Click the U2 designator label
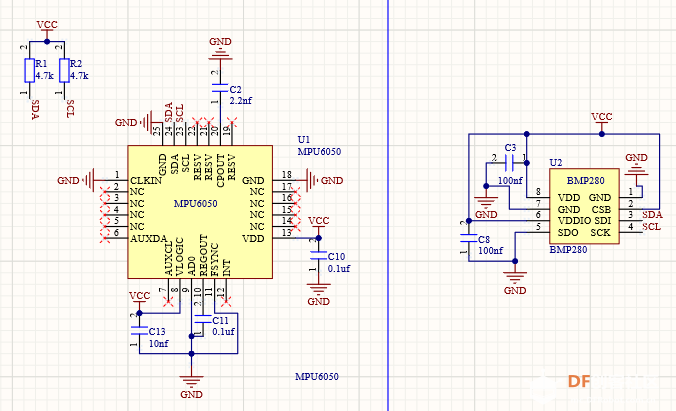The height and width of the screenshot is (411, 676). tap(556, 163)
